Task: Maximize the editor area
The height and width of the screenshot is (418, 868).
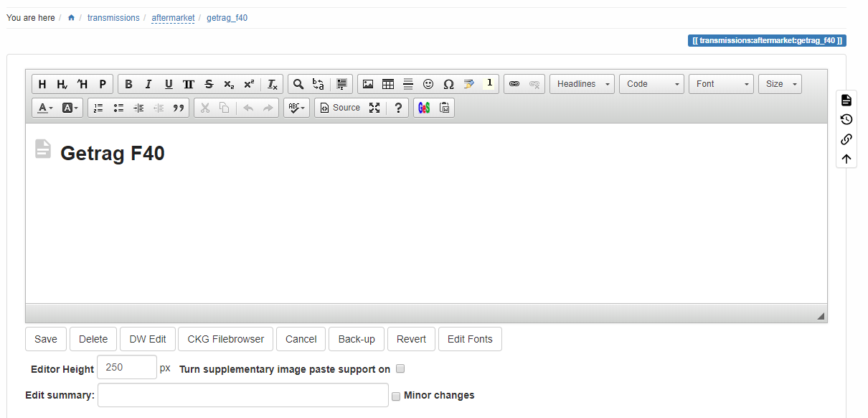Action: click(374, 108)
